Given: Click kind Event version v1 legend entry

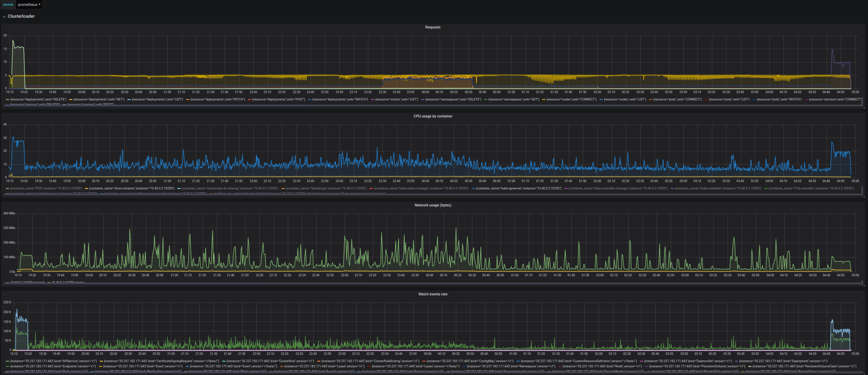Looking at the screenshot, I should (143, 366).
